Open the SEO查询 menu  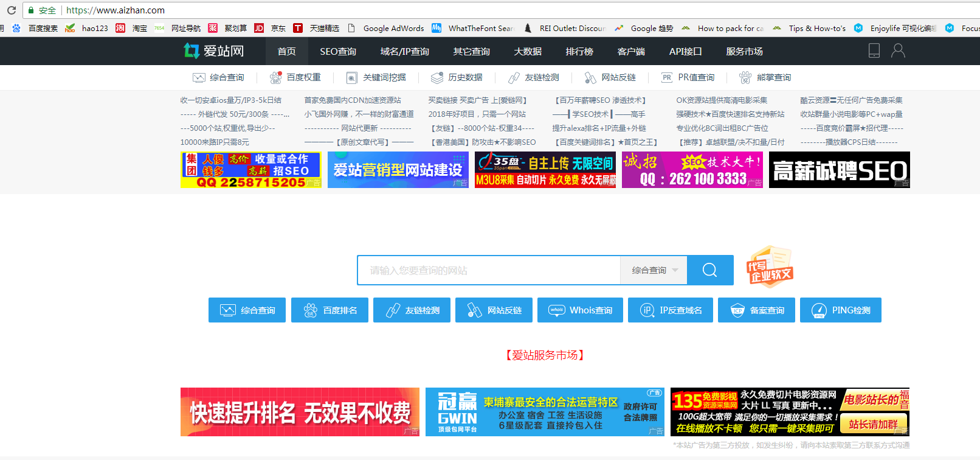[338, 52]
